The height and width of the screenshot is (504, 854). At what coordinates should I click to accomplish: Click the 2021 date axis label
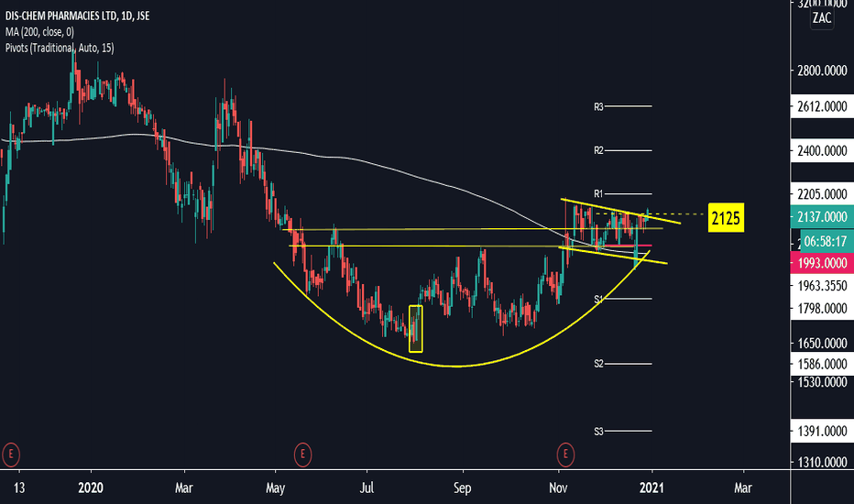click(x=651, y=488)
